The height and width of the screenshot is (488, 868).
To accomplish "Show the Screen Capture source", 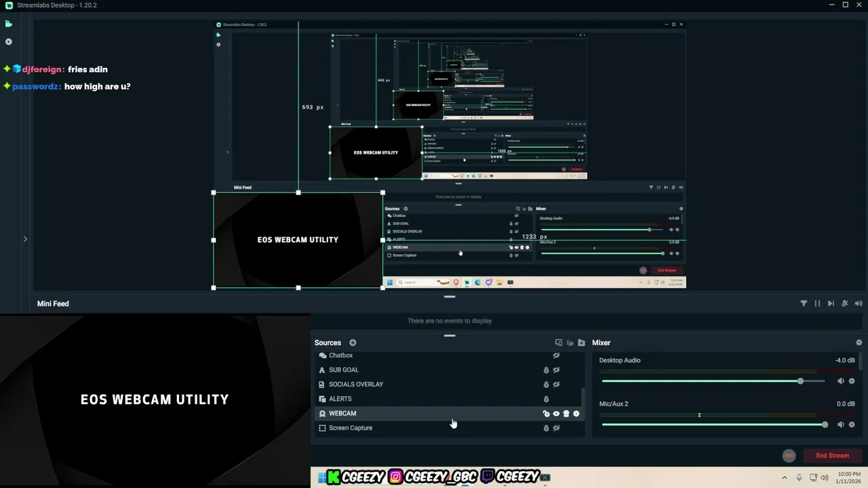I will tap(556, 428).
